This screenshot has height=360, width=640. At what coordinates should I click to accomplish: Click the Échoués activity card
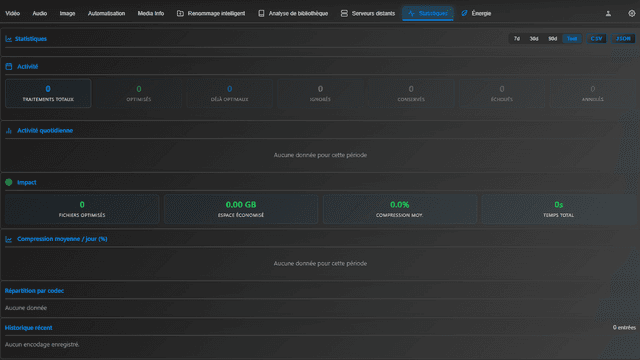click(502, 93)
